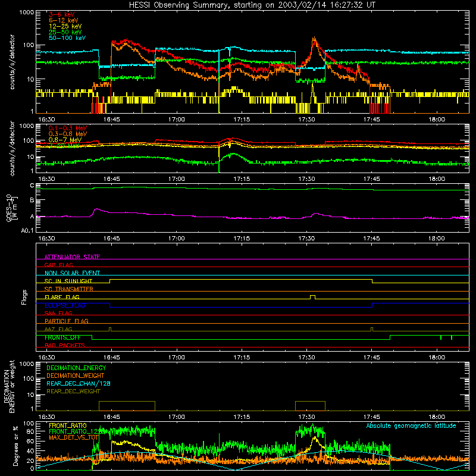Click the ATTENUATOR_STATE flag label
Viewport: 476px width, 476px height.
(x=72, y=257)
